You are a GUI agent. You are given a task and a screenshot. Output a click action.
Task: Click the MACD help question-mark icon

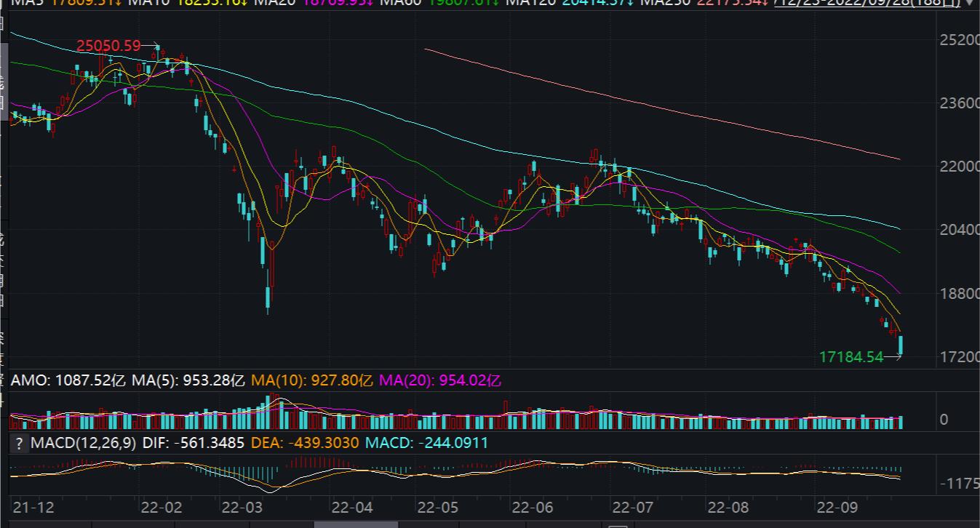19,443
